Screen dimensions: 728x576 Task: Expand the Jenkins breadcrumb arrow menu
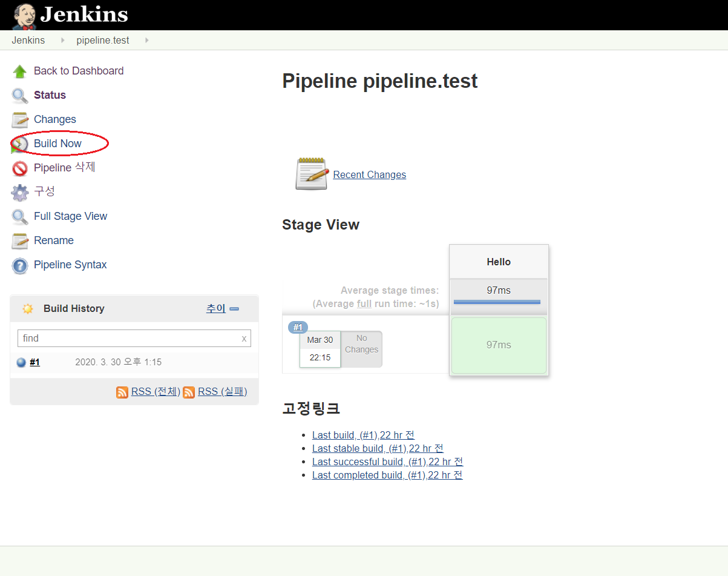[x=62, y=41]
